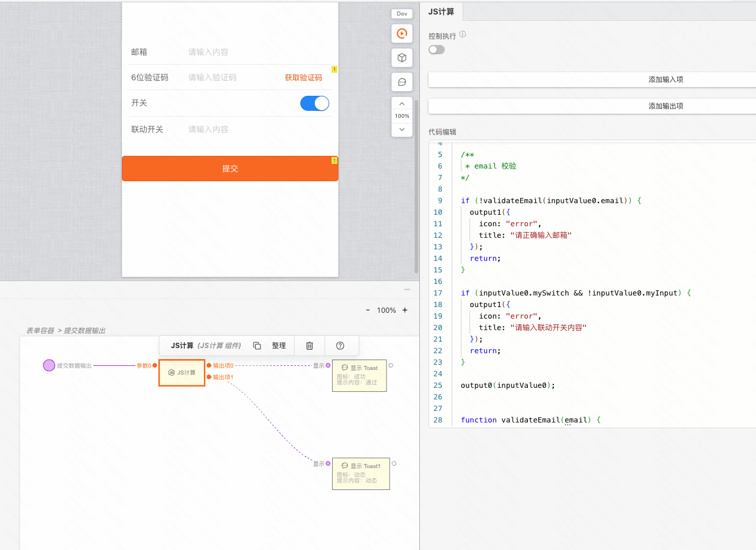Image resolution: width=756 pixels, height=550 pixels.
Task: Click code line 9 validateEmail condition
Action: coord(551,201)
